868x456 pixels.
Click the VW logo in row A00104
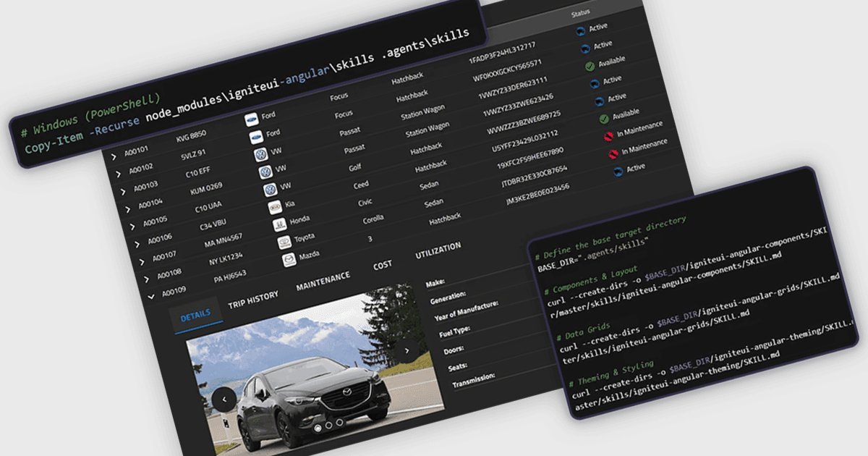pyautogui.click(x=265, y=172)
